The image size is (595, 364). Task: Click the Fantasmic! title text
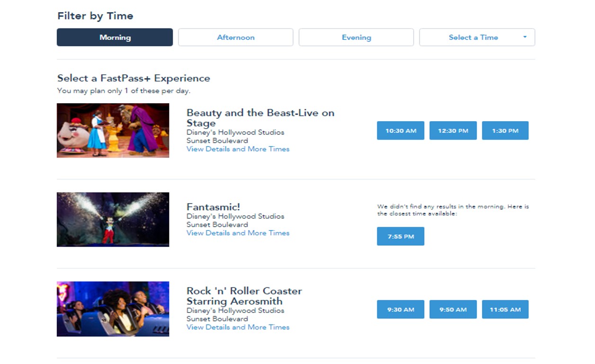click(x=213, y=207)
